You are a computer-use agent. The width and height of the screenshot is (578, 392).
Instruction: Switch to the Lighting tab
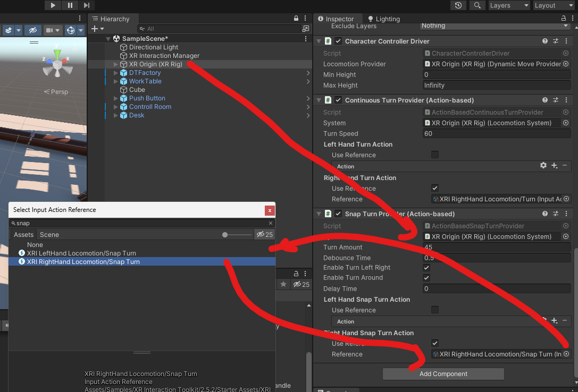384,19
